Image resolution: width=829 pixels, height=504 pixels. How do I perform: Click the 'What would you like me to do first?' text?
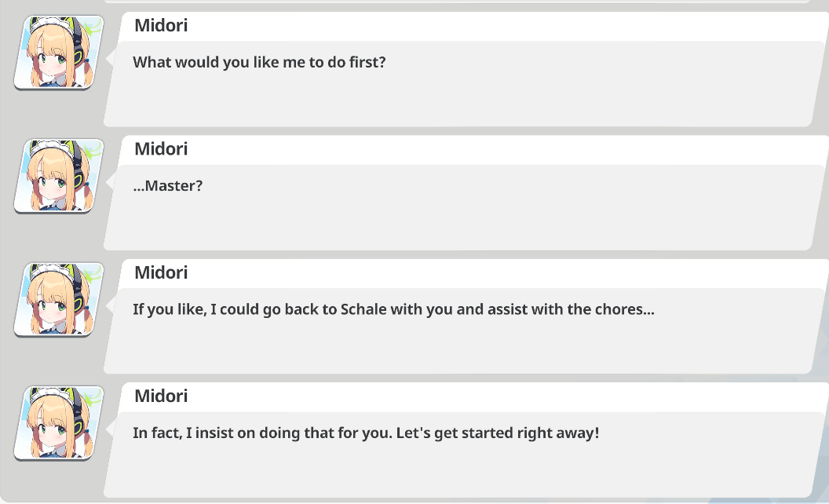coord(259,62)
